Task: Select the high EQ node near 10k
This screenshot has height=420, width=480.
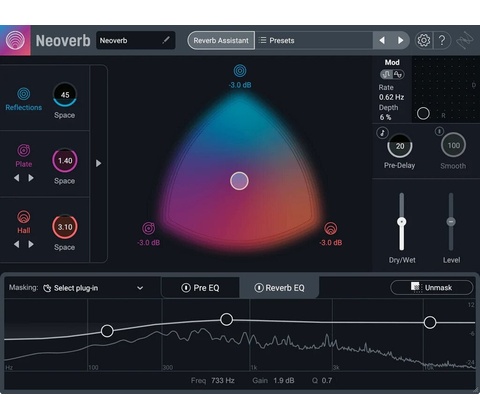Action: (430, 322)
